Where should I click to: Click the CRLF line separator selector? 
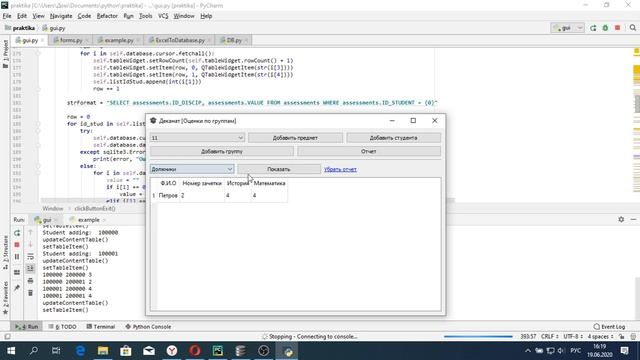[x=549, y=337]
